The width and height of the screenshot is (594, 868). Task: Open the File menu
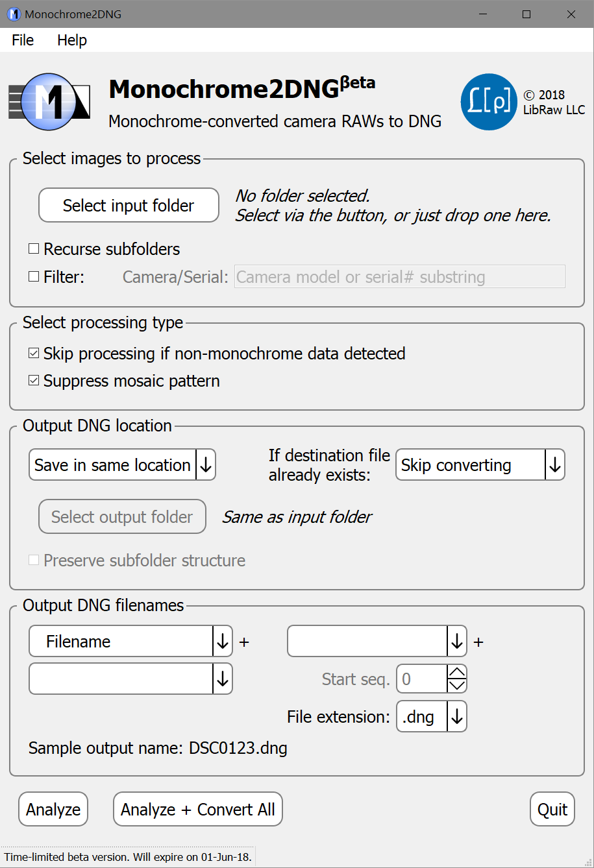[x=23, y=40]
